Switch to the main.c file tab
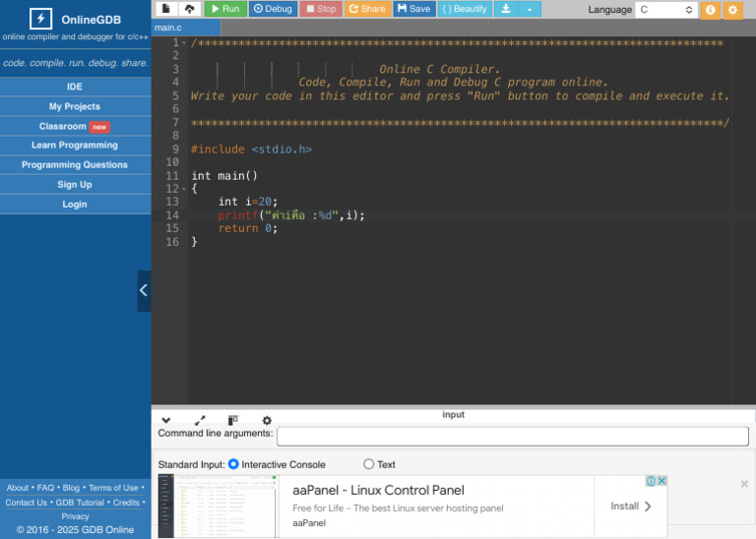 168,28
